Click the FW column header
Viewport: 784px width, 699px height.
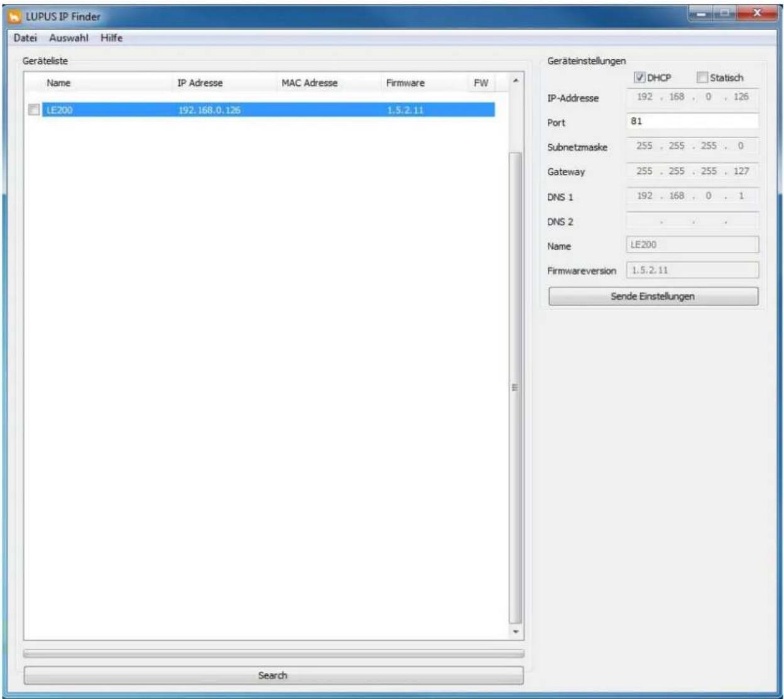pyautogui.click(x=481, y=83)
